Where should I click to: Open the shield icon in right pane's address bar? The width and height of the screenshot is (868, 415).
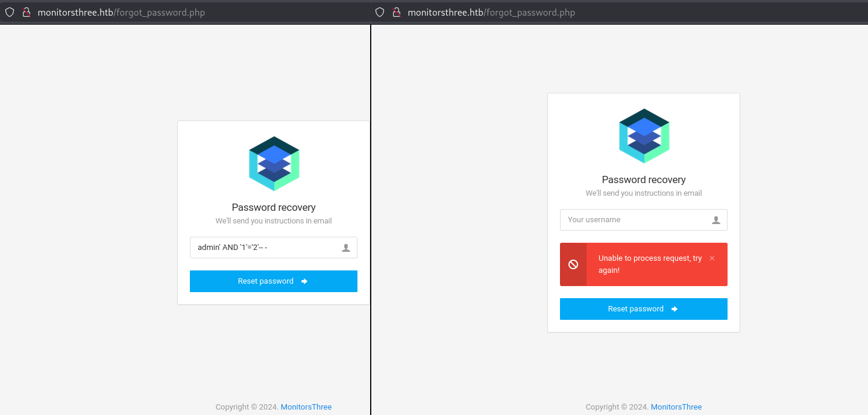tap(380, 12)
